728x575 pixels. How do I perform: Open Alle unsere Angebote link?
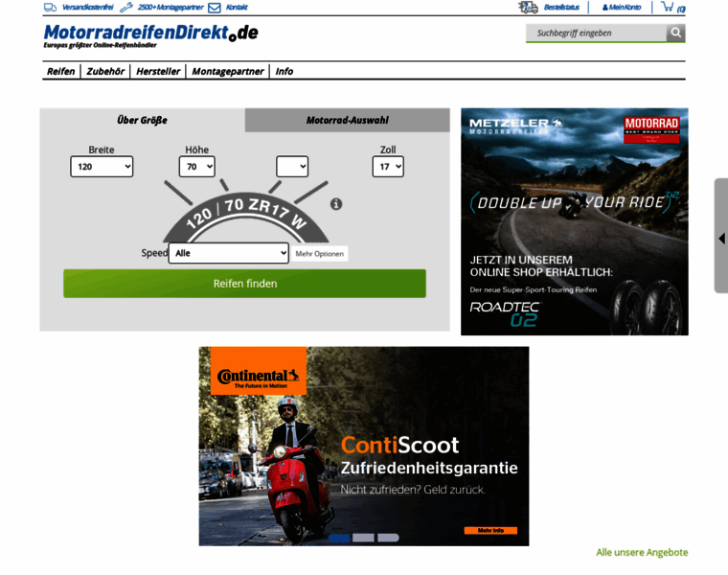(642, 552)
